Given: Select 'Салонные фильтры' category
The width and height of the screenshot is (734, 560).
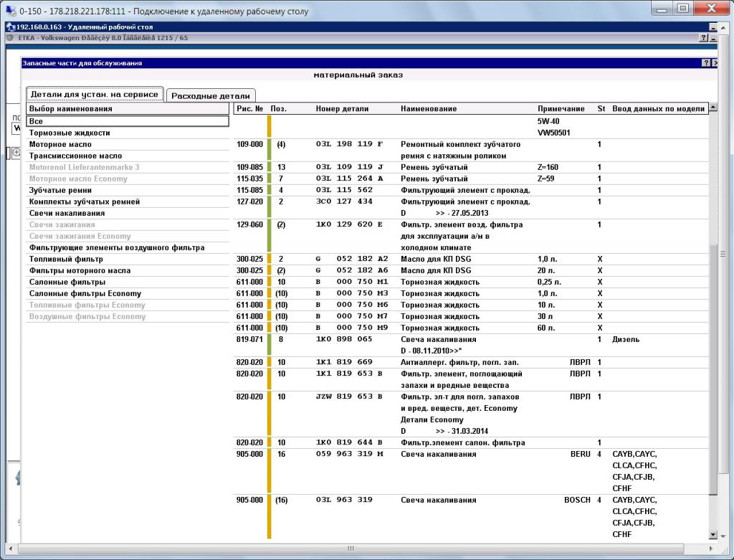Looking at the screenshot, I should tap(128, 282).
